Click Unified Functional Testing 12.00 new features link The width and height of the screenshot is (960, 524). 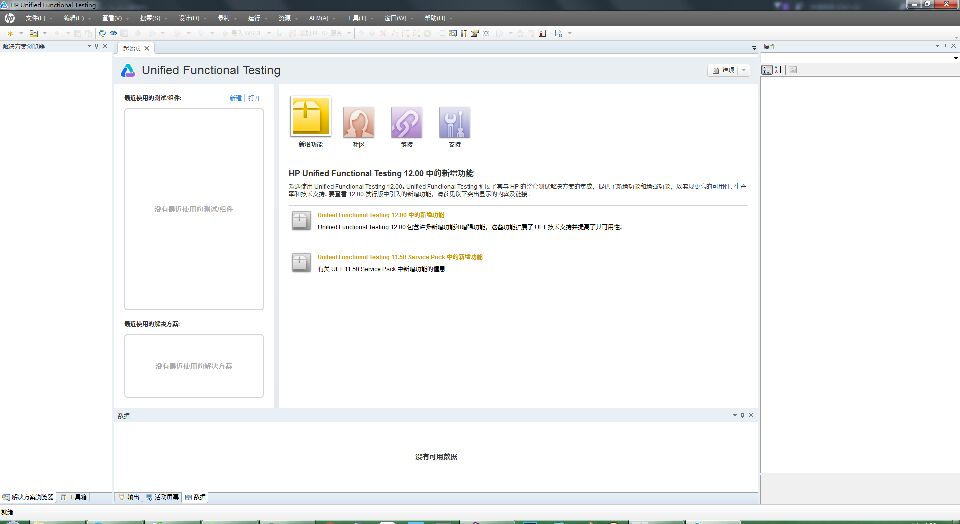click(x=381, y=215)
